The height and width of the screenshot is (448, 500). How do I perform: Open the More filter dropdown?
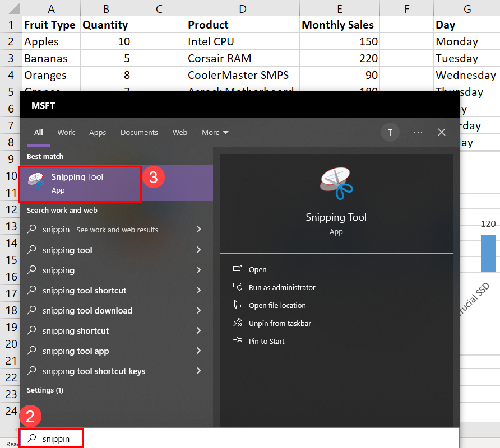pos(215,133)
